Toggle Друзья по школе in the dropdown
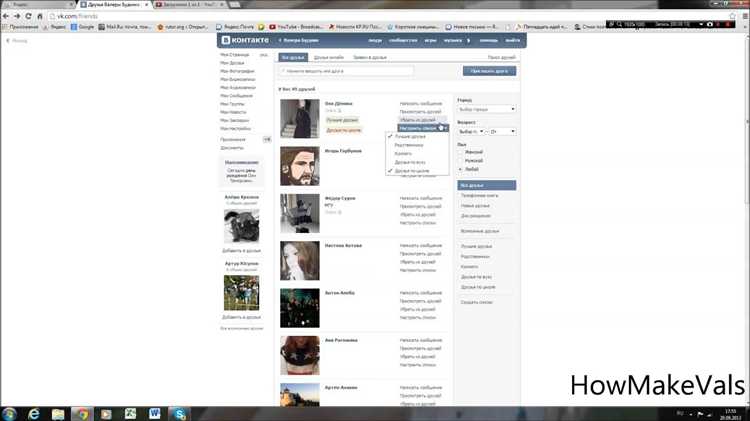The width and height of the screenshot is (750, 421). tap(417, 171)
